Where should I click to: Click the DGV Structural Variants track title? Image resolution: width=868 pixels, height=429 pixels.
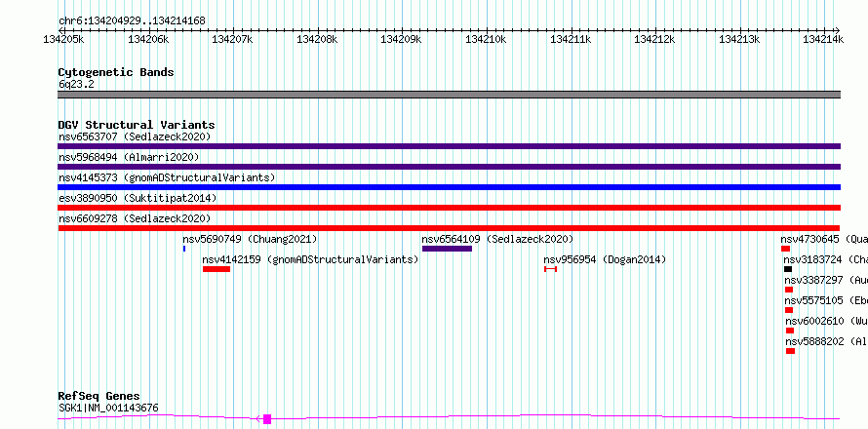(x=137, y=125)
